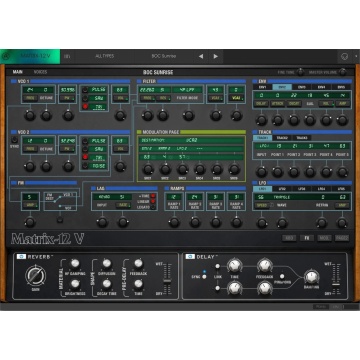
Task: Click the modulation SRC1 knob
Action: pos(148,169)
